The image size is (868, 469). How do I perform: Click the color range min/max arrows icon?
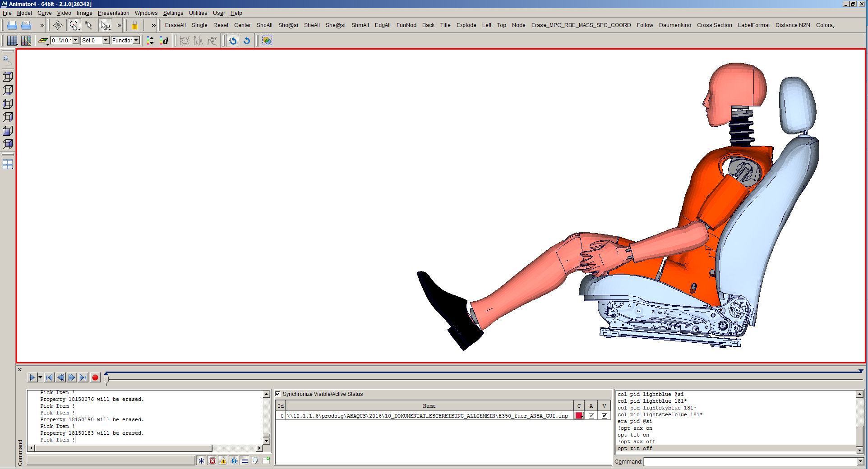click(x=151, y=41)
